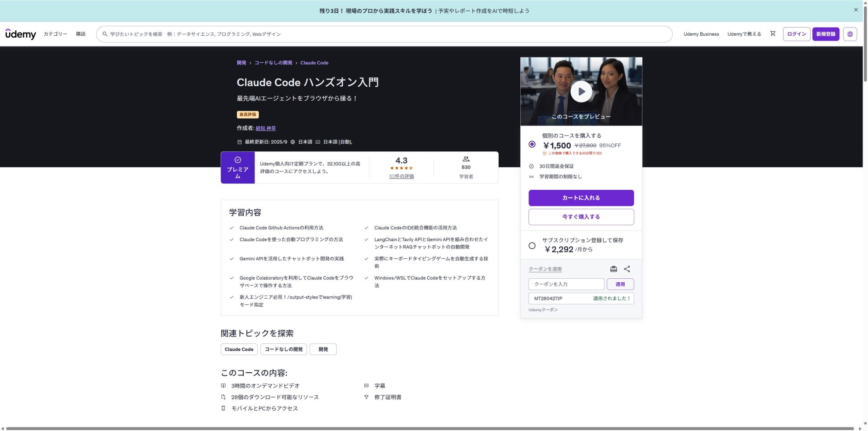Click 28個のダウンロード可能なリソース text
Screen dimensions: 868x431
click(275, 397)
